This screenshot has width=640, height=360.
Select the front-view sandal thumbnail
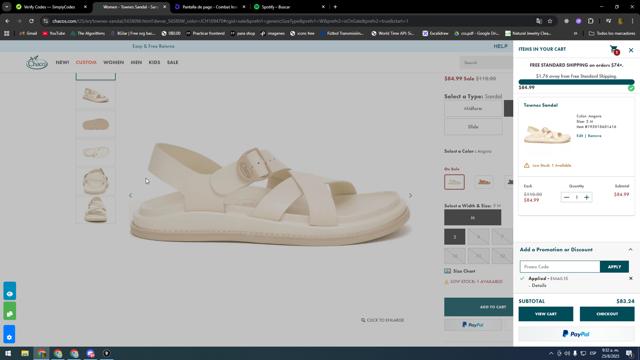coord(96,210)
